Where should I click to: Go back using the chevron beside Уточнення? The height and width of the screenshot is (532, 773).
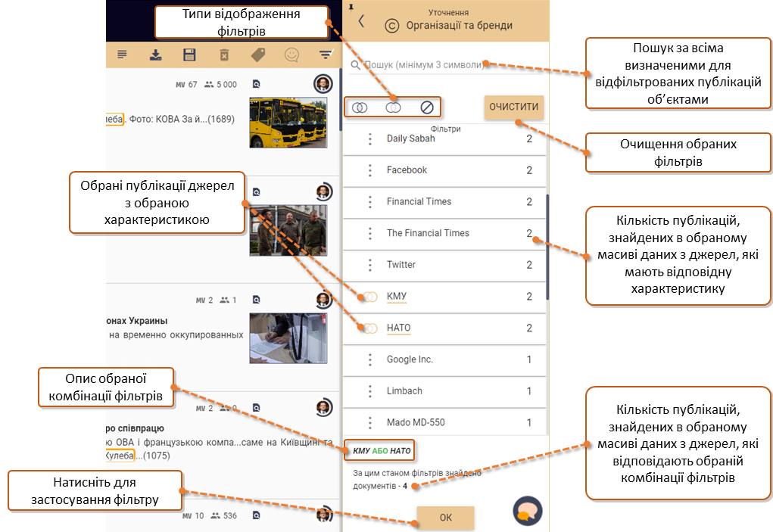click(x=361, y=20)
